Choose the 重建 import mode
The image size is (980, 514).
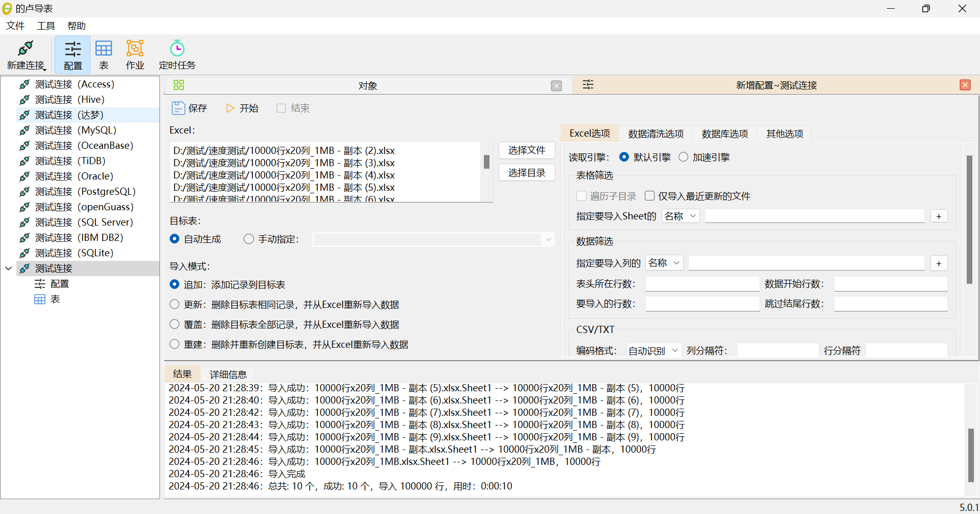[175, 344]
